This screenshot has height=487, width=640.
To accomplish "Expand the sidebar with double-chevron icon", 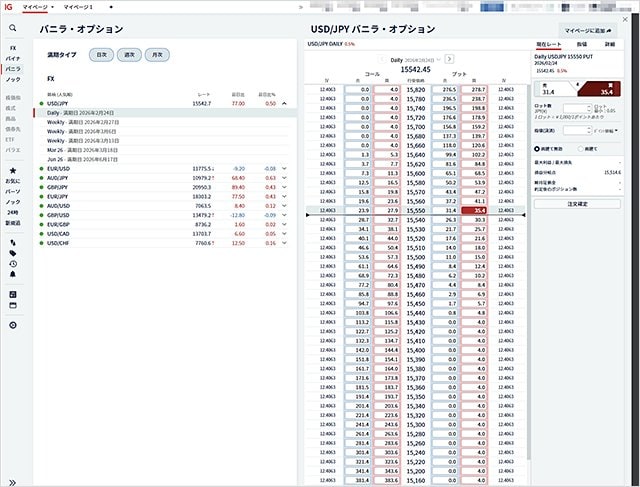I will click(x=13, y=483).
